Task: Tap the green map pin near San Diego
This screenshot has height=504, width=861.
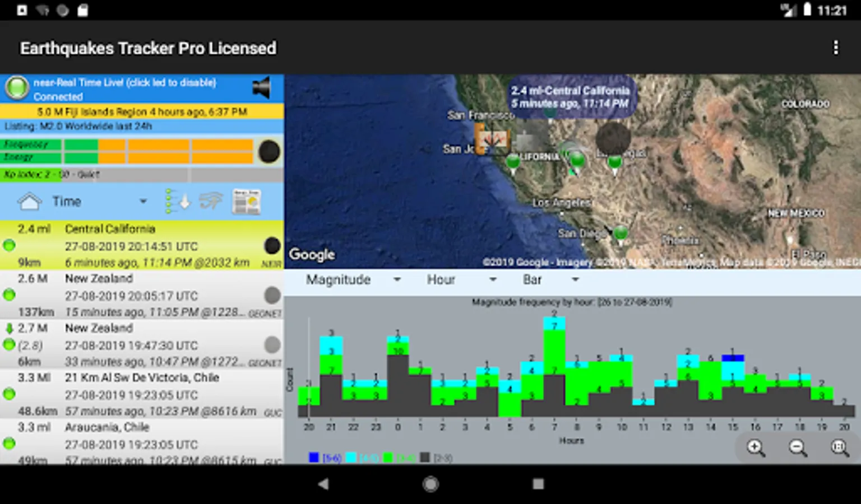Action: click(621, 234)
